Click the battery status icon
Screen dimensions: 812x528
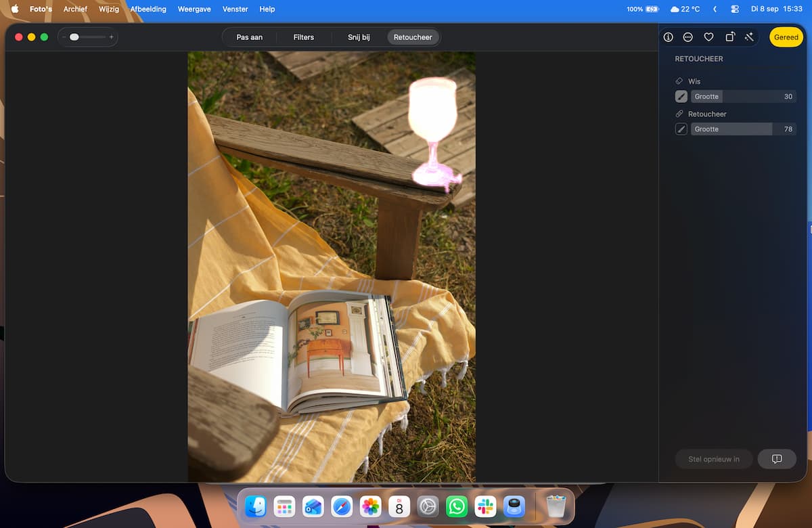(x=652, y=9)
